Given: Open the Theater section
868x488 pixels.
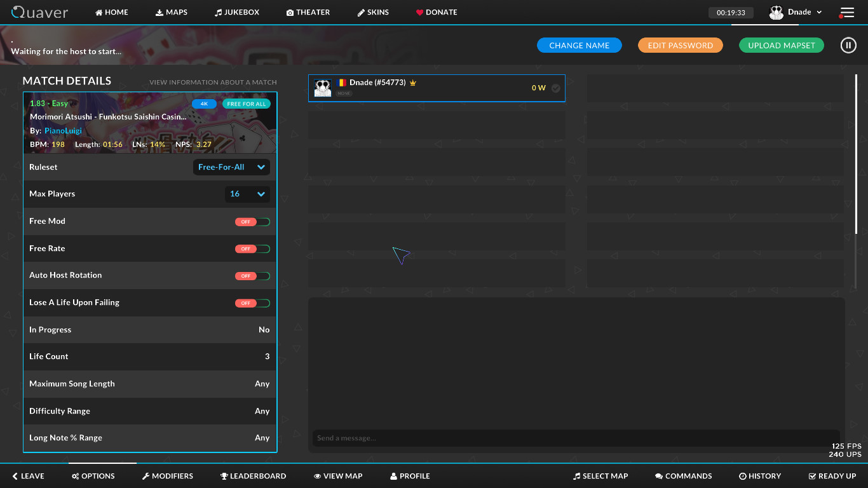Looking at the screenshot, I should 308,12.
